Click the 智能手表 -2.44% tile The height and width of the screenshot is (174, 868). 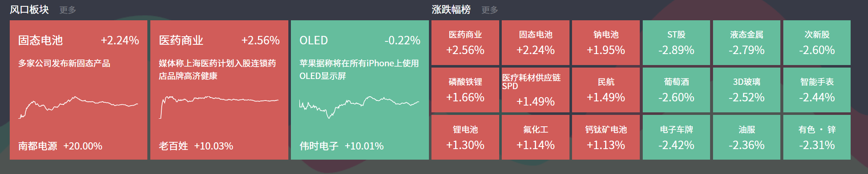click(817, 90)
